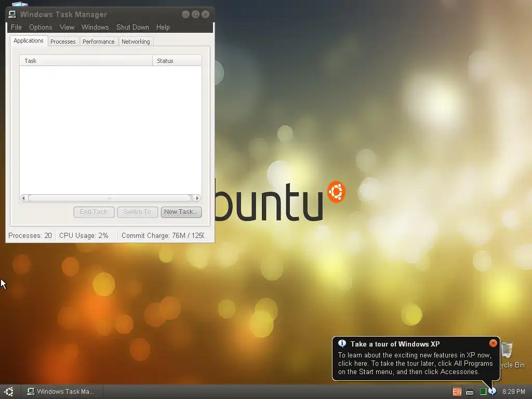
Task: Click the resize grip in status bar corner
Action: (x=210, y=238)
